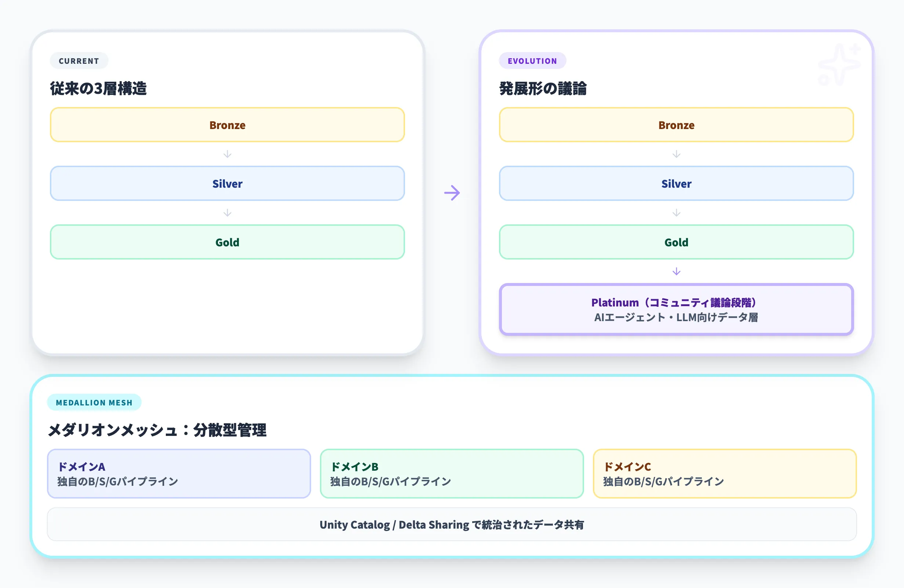Click the down arrow between Silver and Gold in the left panel
The image size is (904, 588).
(227, 213)
